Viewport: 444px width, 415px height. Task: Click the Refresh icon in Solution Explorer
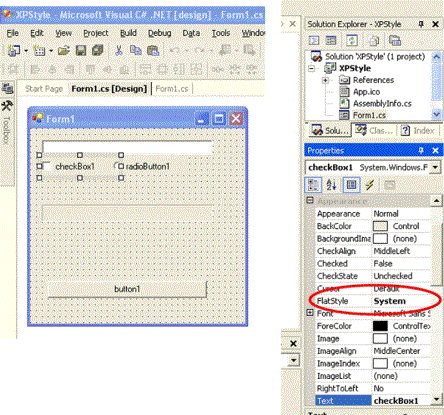pyautogui.click(x=352, y=41)
